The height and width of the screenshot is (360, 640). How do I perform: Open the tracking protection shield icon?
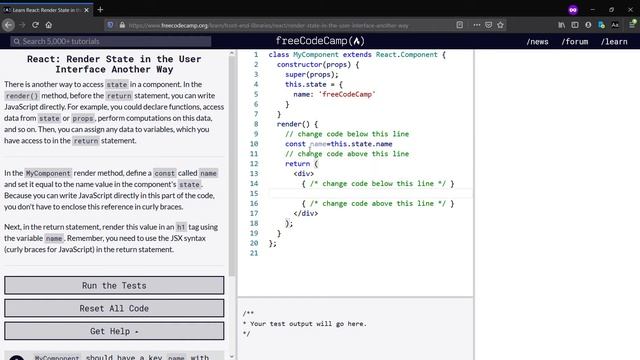pyautogui.click(x=110, y=25)
